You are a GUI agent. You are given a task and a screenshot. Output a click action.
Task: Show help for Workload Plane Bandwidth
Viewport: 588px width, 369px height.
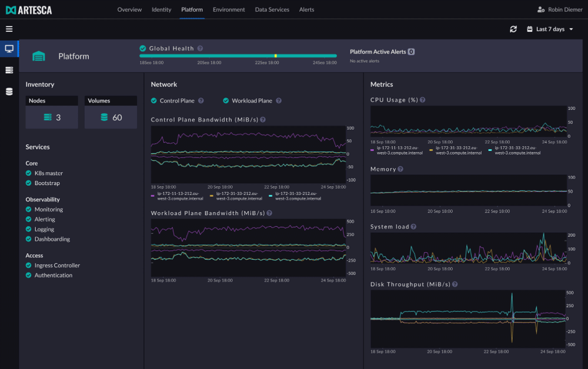click(269, 213)
